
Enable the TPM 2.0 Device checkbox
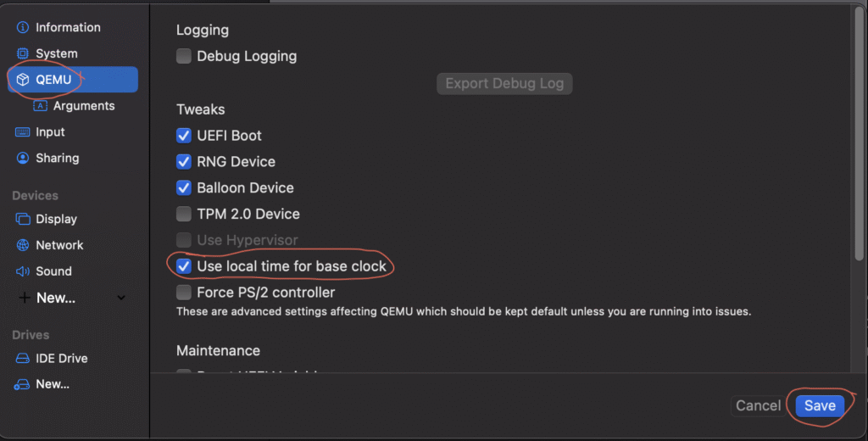184,215
